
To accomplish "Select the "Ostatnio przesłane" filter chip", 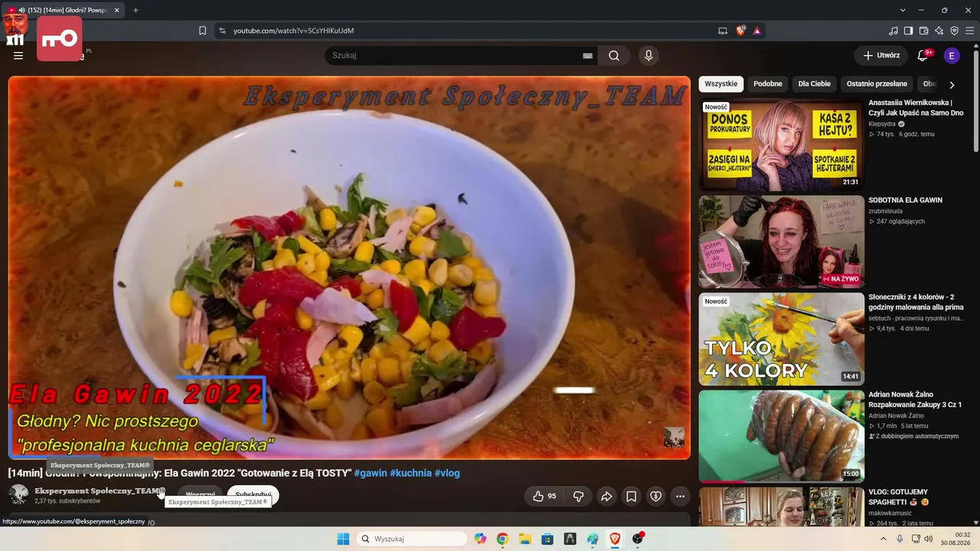I will coord(877,84).
